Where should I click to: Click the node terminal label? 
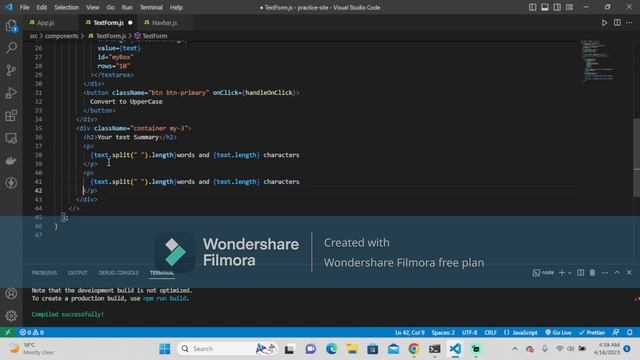[543, 273]
